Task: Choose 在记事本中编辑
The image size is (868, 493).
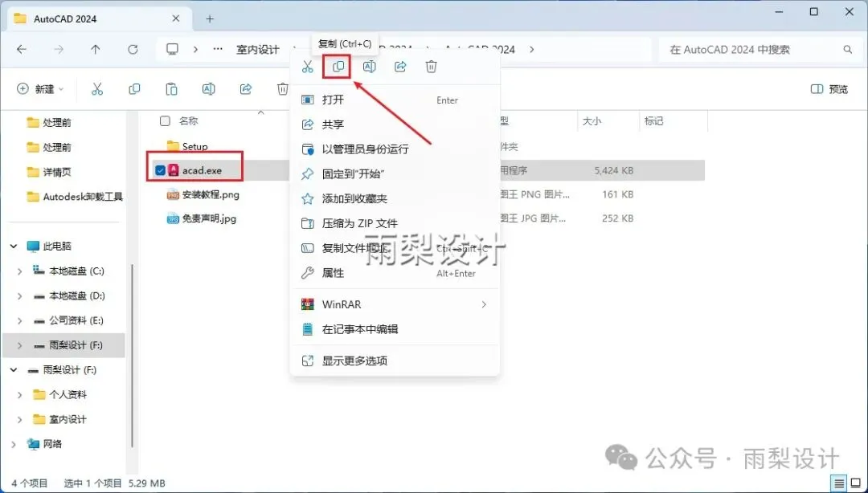Action: 395,329
